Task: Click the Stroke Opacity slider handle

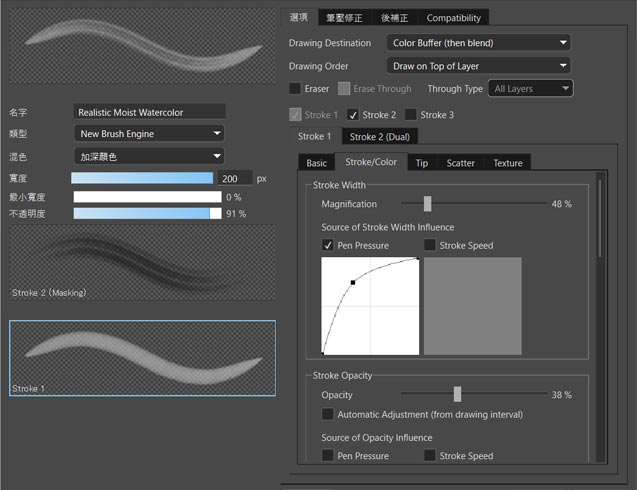Action: pyautogui.click(x=457, y=394)
